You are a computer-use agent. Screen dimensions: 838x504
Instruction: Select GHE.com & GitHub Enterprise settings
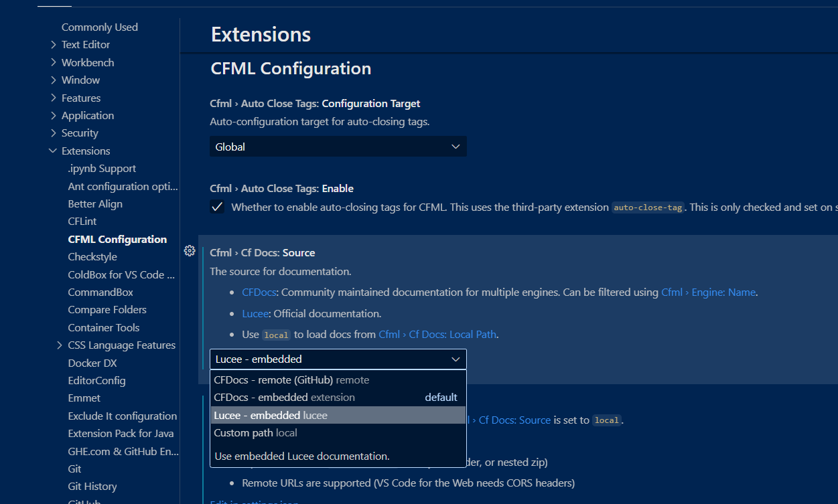(123, 451)
